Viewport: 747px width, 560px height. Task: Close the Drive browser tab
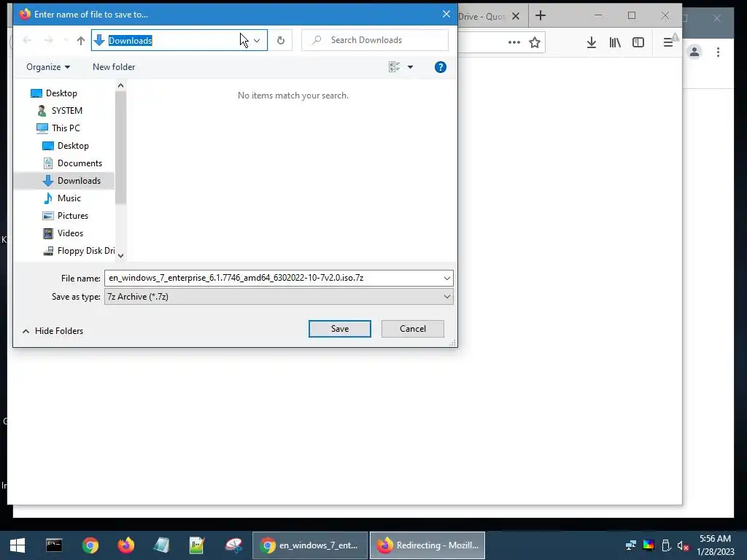(516, 16)
